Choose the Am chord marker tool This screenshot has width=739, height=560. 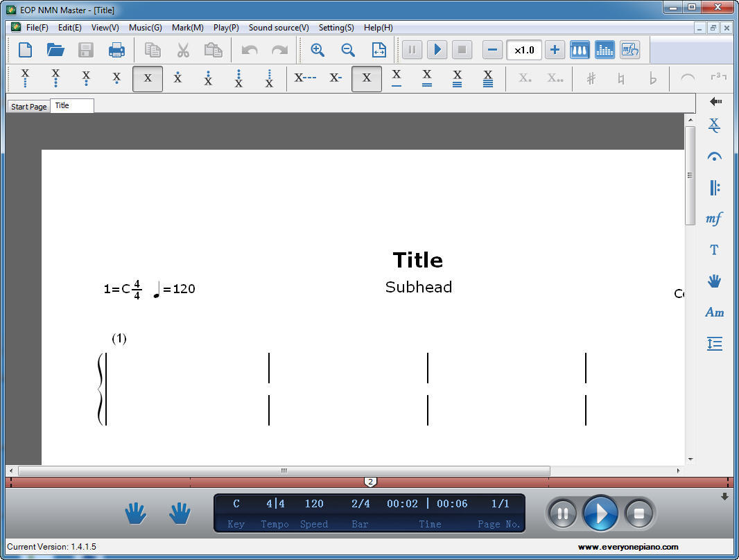[x=714, y=312]
